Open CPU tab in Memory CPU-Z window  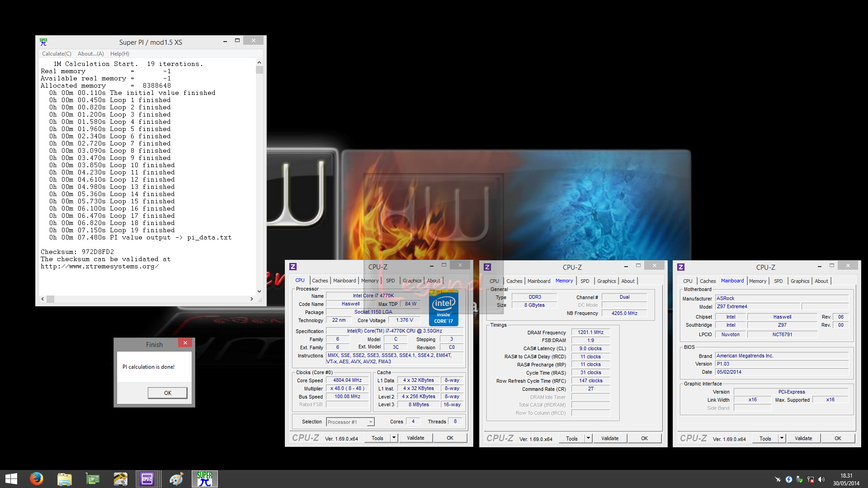(494, 281)
